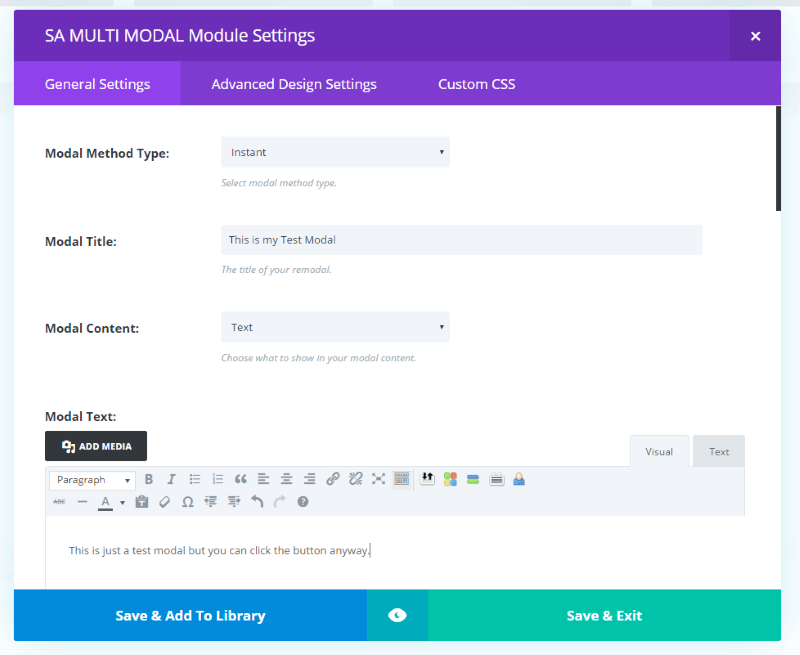Click the Add Media button
Viewport: 800px width, 655px height.
coord(96,446)
